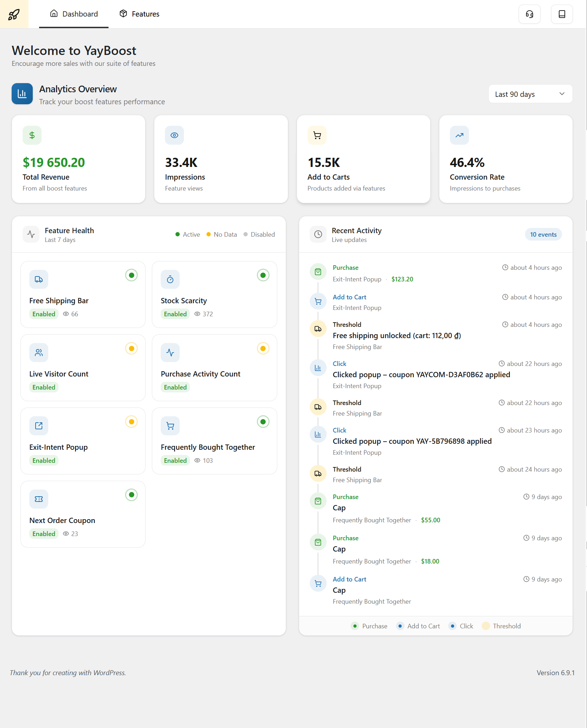
Task: Click the Live Visitor Count status indicator
Action: 131,348
